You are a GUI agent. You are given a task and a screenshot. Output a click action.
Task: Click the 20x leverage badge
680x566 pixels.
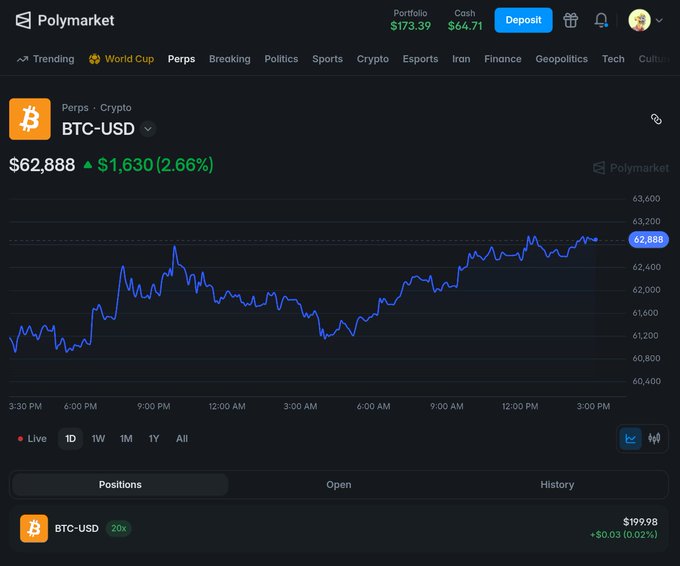click(118, 528)
